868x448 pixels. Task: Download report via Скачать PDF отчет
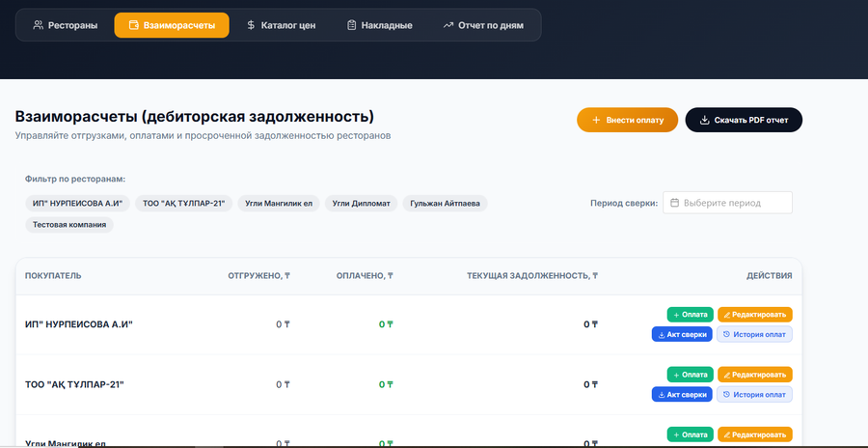click(744, 120)
